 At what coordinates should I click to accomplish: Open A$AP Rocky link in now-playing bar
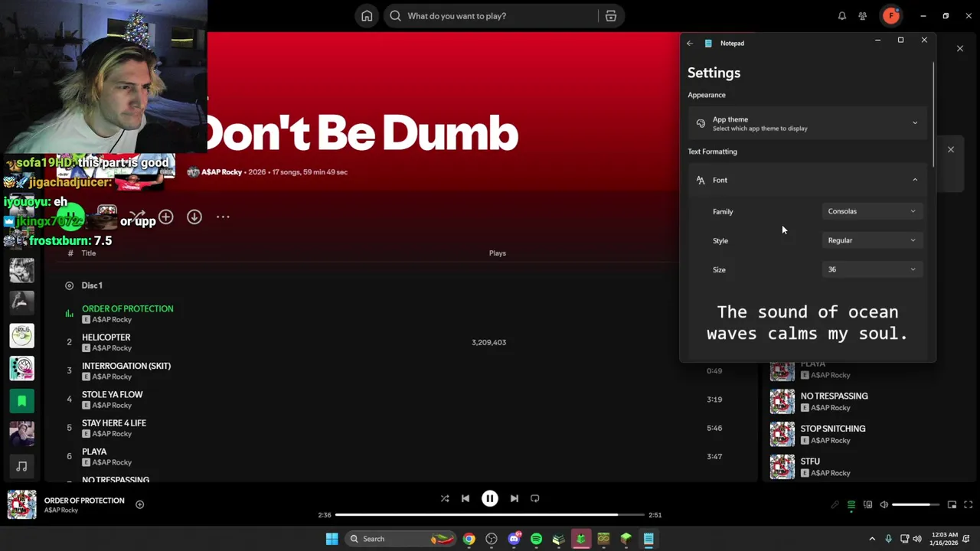coord(61,510)
